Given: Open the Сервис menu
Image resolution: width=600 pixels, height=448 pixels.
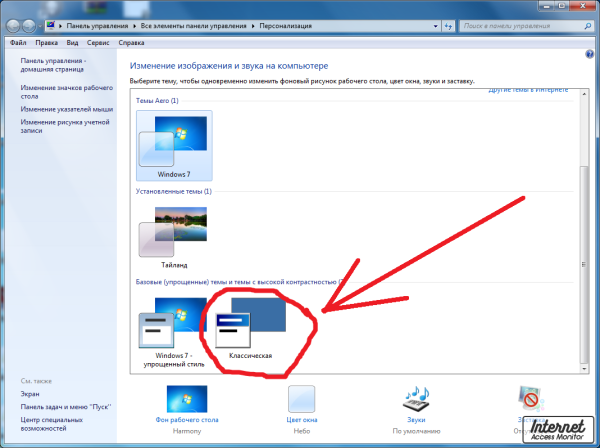Looking at the screenshot, I should 98,43.
